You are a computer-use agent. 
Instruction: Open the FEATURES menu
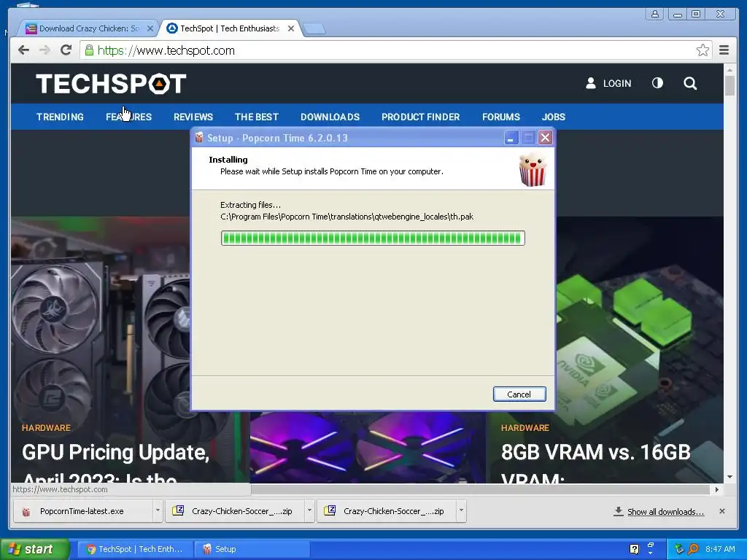tap(128, 117)
